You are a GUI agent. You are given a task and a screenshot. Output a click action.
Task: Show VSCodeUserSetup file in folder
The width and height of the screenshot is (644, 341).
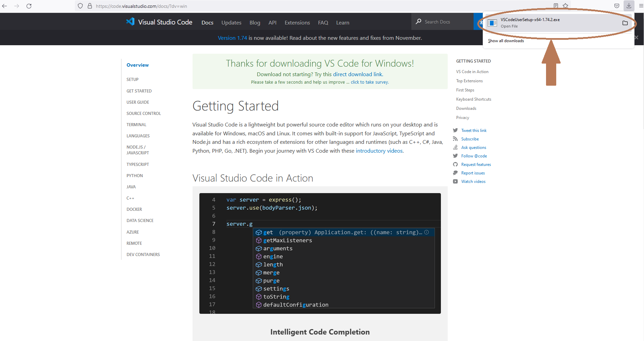[625, 23]
